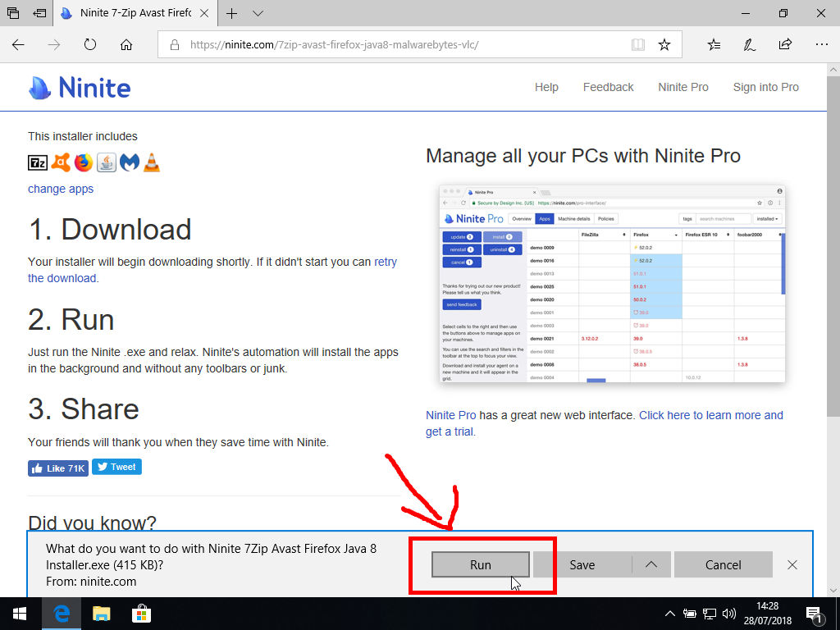Refresh the Ninite page
840x630 pixels.
pos(90,44)
